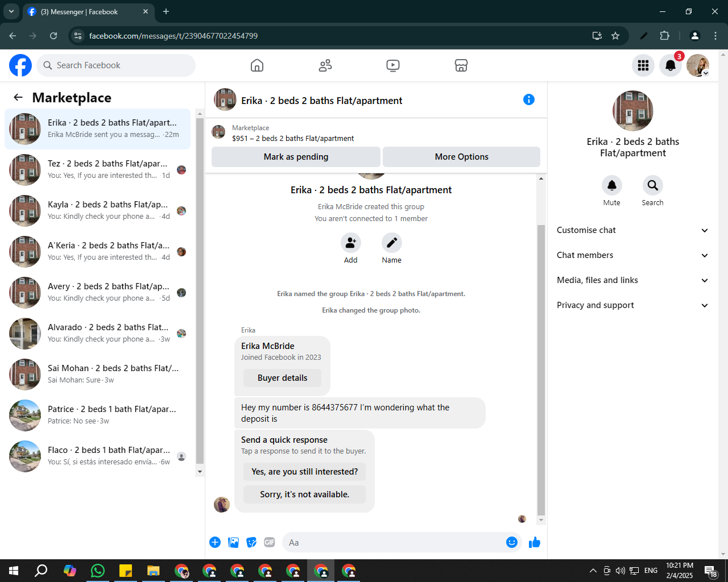Show hidden system tray icons

[593, 571]
